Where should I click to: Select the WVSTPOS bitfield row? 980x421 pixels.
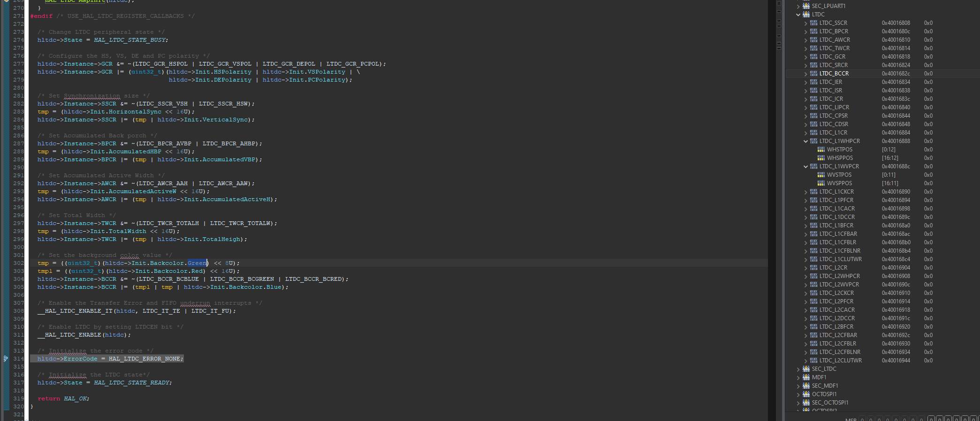(839, 175)
